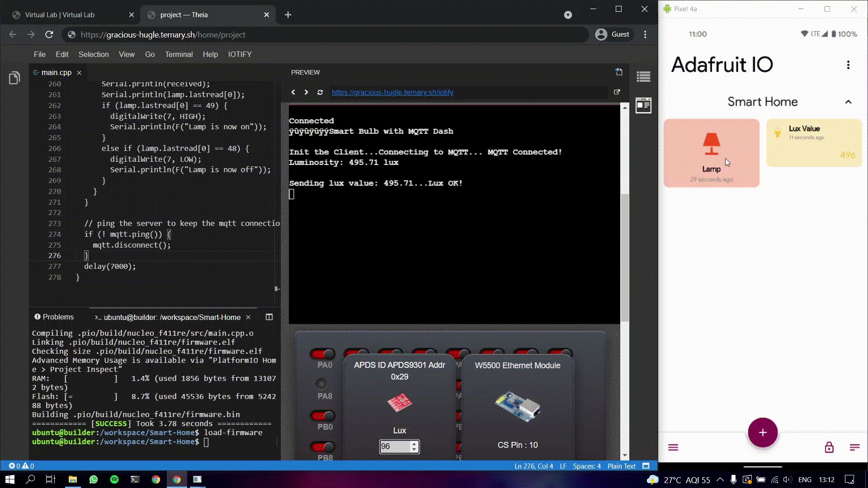The width and height of the screenshot is (868, 488).
Task: Change Plain Text language mode
Action: pyautogui.click(x=622, y=466)
